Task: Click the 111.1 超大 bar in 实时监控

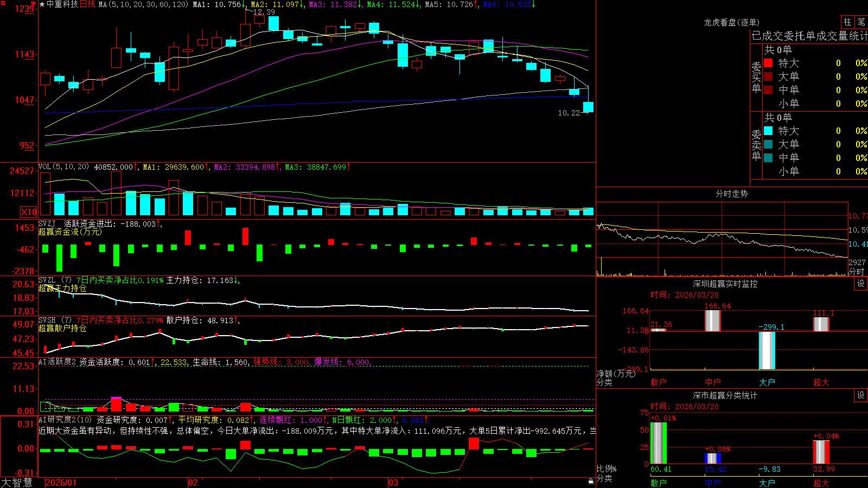Action: pos(821,324)
